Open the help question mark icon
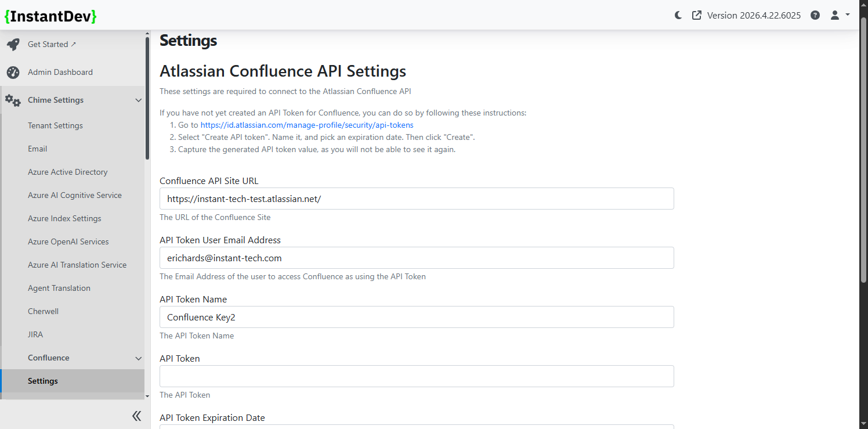868x429 pixels. pyautogui.click(x=815, y=15)
